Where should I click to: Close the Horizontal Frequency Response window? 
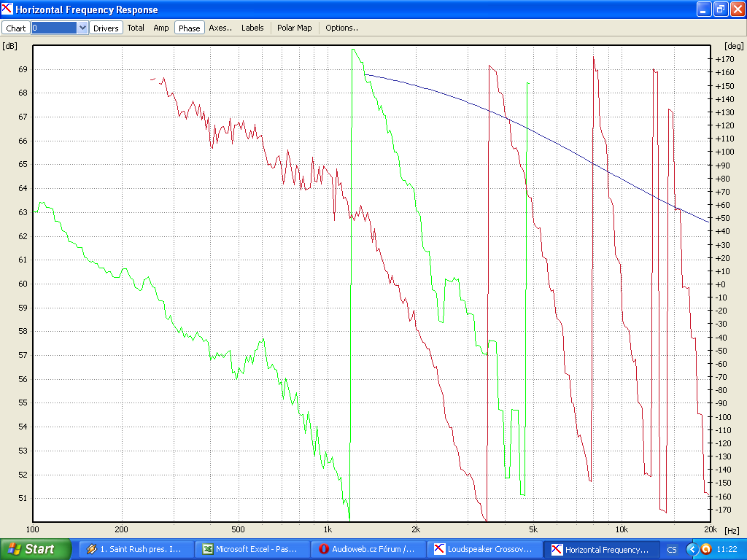pos(737,9)
